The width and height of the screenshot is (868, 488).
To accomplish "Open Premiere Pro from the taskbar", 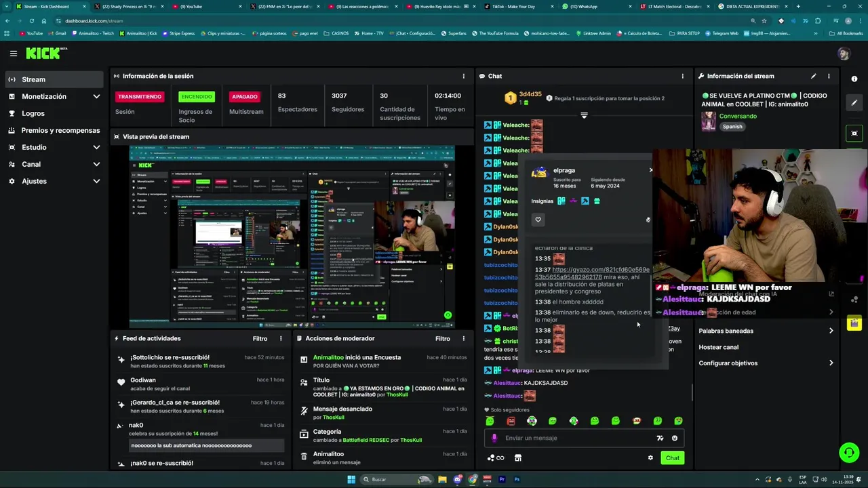I will (x=502, y=479).
